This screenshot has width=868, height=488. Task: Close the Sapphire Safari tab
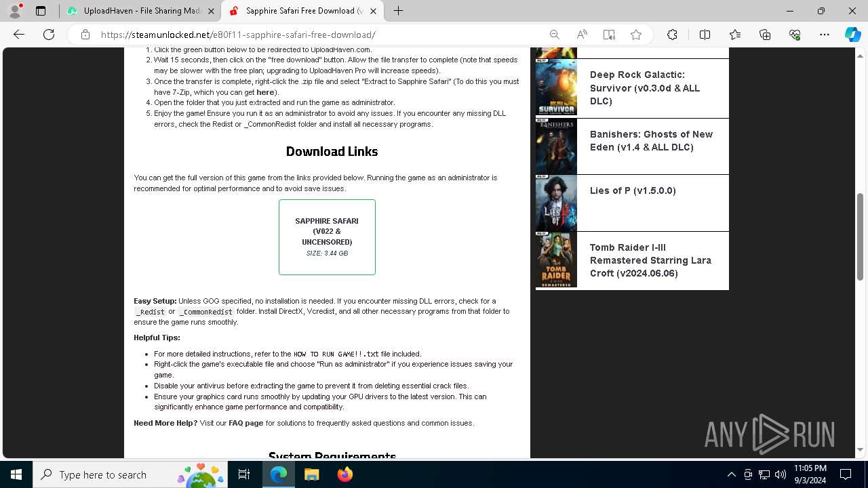click(x=373, y=11)
